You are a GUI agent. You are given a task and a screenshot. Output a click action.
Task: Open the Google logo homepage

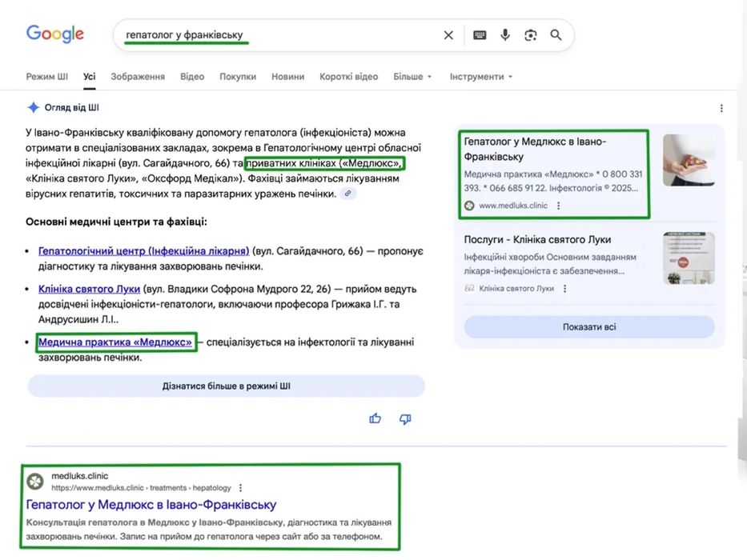tap(54, 34)
